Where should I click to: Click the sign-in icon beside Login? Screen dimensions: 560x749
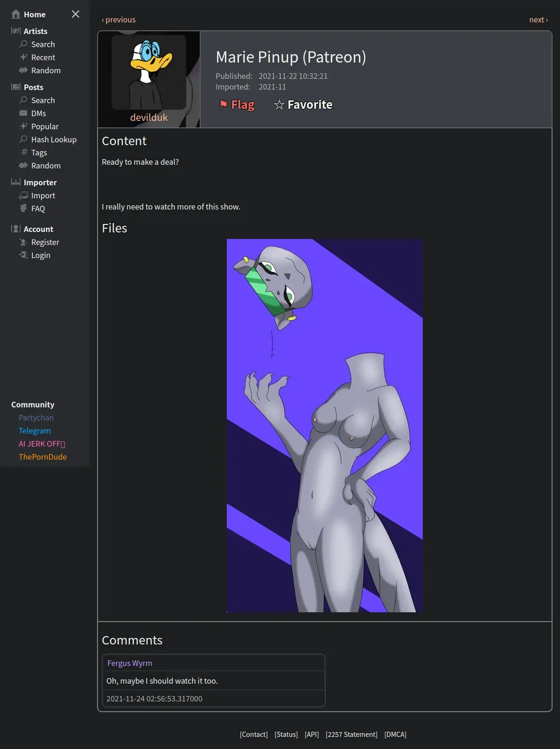point(23,255)
